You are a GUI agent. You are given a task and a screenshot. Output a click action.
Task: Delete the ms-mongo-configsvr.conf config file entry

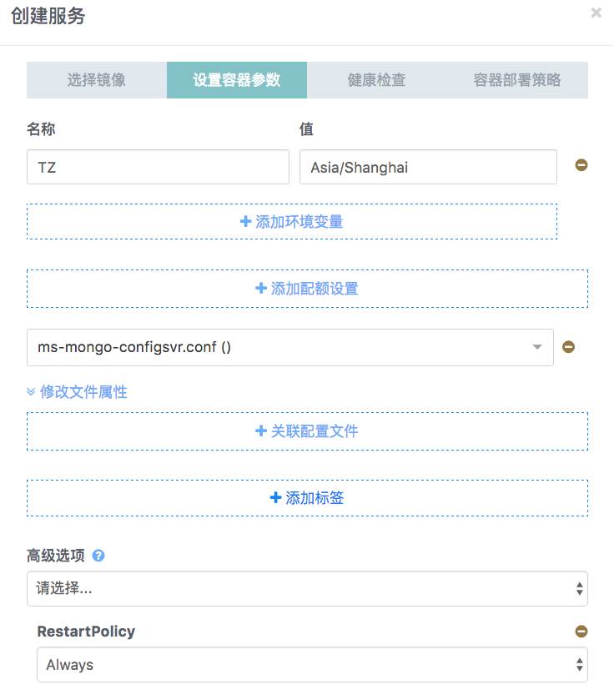click(568, 347)
